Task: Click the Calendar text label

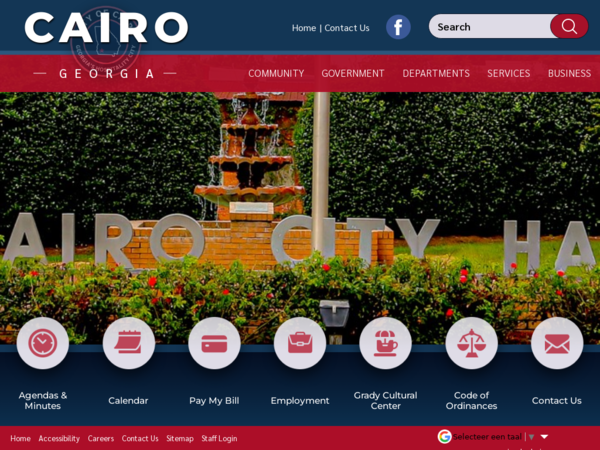Action: pyautogui.click(x=128, y=401)
